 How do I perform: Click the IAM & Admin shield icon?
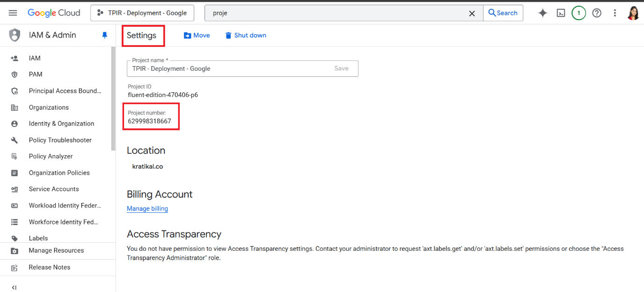click(15, 35)
